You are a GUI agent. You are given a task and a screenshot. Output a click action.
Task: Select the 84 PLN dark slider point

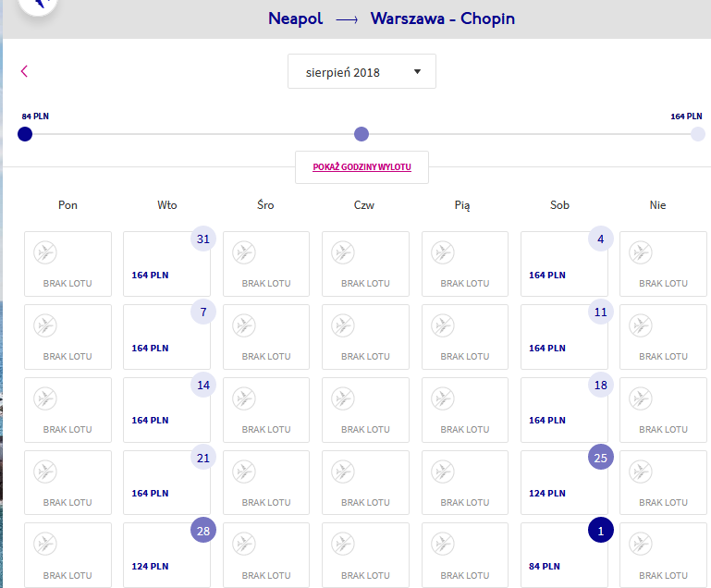tap(25, 134)
